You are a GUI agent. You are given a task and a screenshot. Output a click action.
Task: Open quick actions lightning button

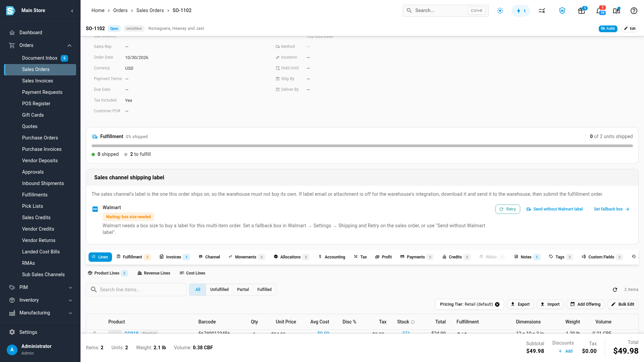pos(521,11)
